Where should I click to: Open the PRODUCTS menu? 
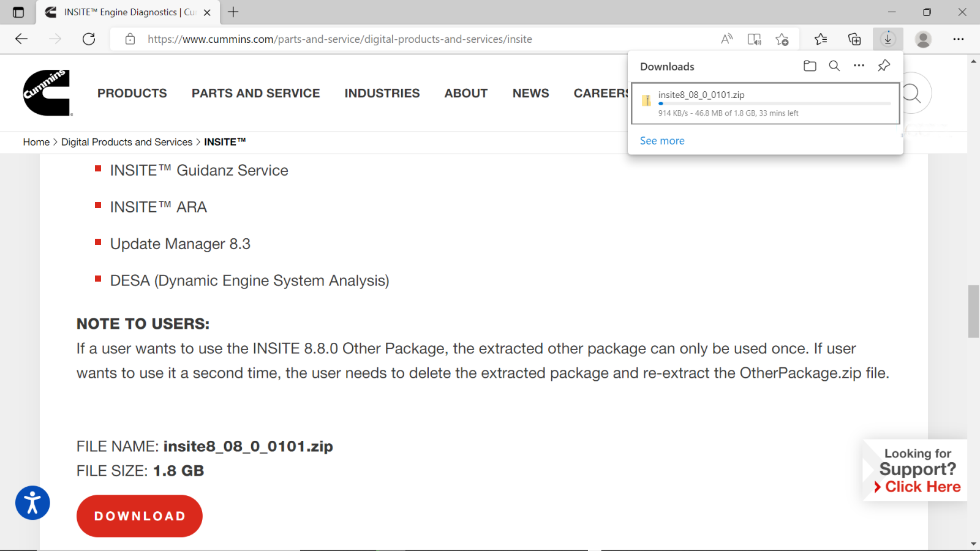132,93
